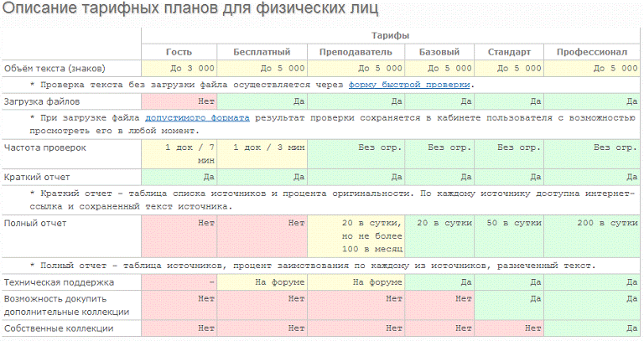Click «Нет» under Стандарт in the Собственные коллекции row
The width and height of the screenshot is (644, 341).
point(509,328)
